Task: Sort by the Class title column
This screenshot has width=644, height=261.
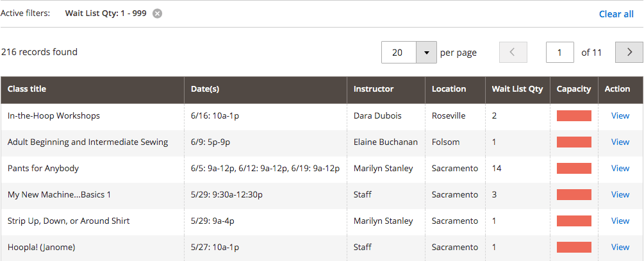Action: point(27,89)
